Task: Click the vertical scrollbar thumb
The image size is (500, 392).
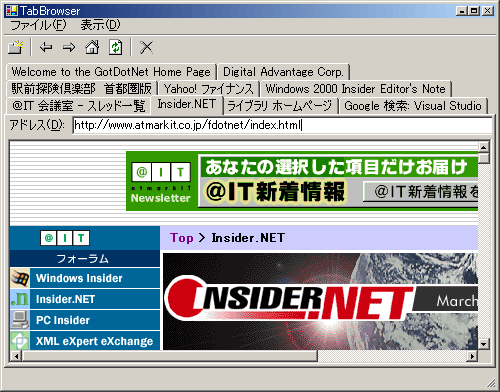Action: [484, 158]
